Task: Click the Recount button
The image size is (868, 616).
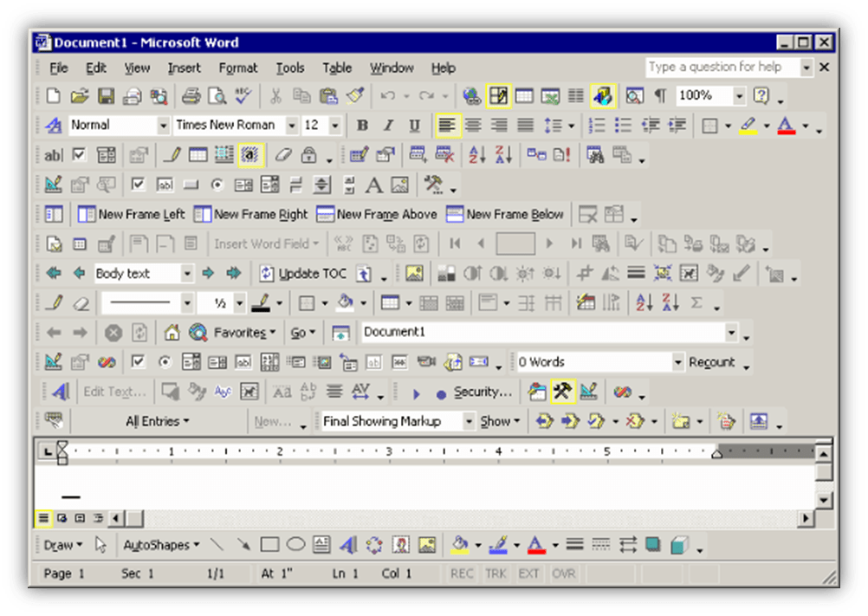Action: [x=712, y=362]
